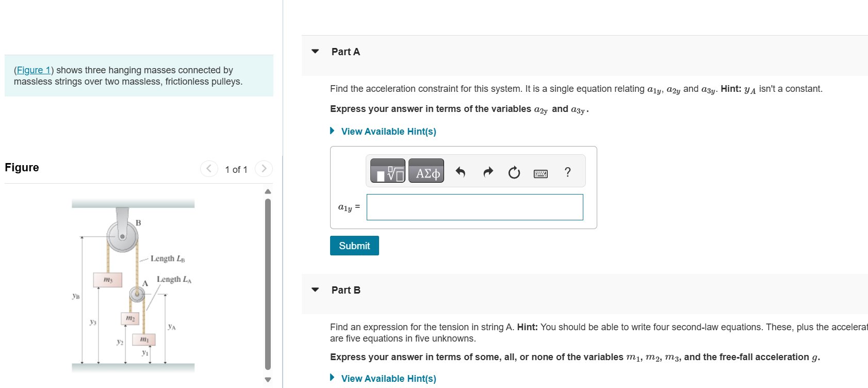The width and height of the screenshot is (868, 388).
Task: Submit the Part A answer
Action: tap(354, 246)
